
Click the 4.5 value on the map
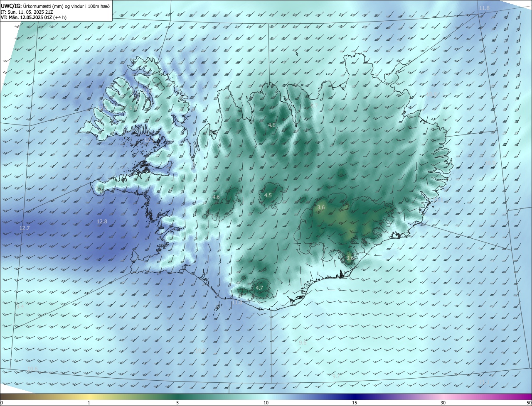[268, 195]
